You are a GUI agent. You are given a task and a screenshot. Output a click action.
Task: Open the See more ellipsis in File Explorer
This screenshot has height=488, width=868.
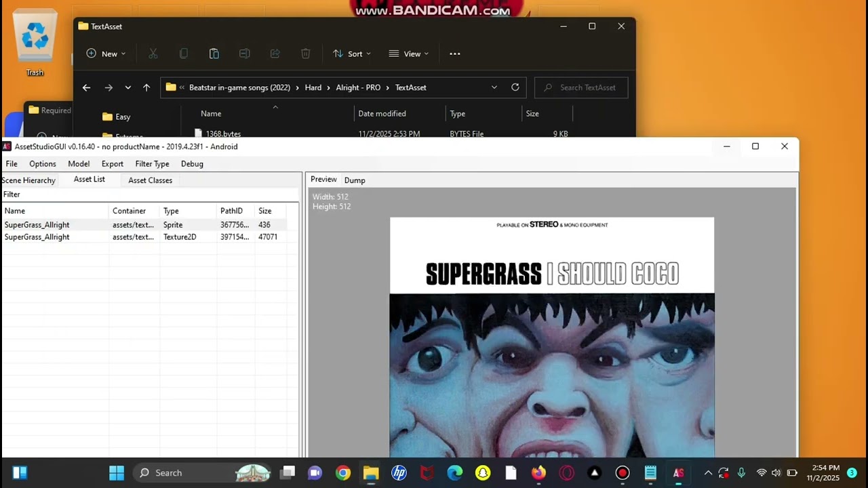(x=455, y=54)
